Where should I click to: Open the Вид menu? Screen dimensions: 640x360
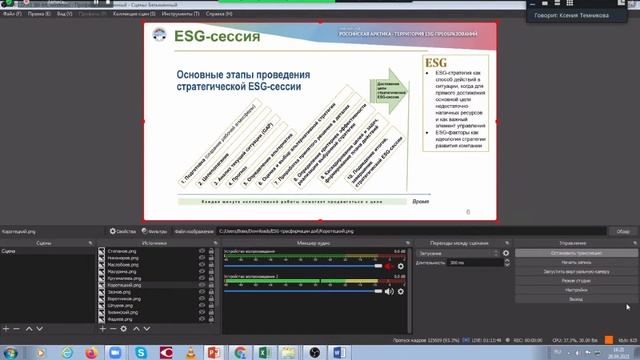pyautogui.click(x=64, y=14)
